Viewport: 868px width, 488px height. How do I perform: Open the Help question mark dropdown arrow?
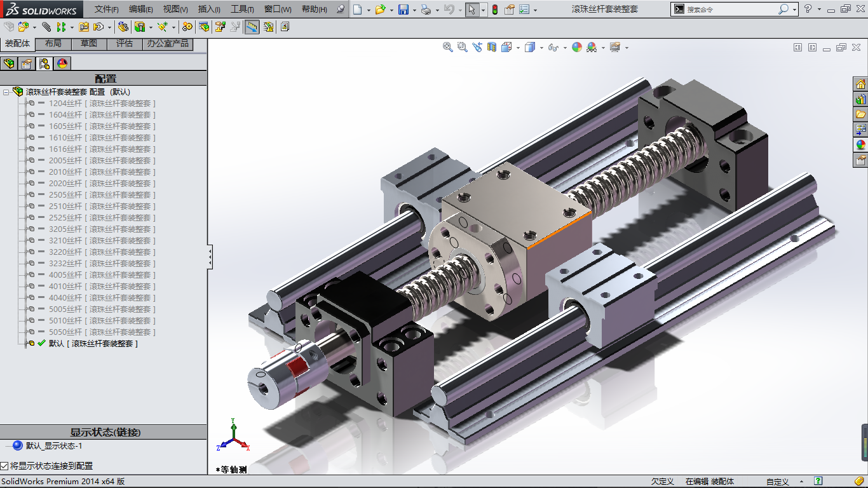pos(819,10)
